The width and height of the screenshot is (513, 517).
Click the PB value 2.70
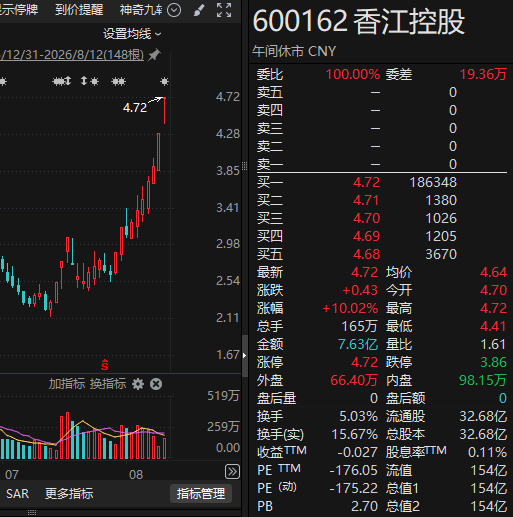(365, 506)
